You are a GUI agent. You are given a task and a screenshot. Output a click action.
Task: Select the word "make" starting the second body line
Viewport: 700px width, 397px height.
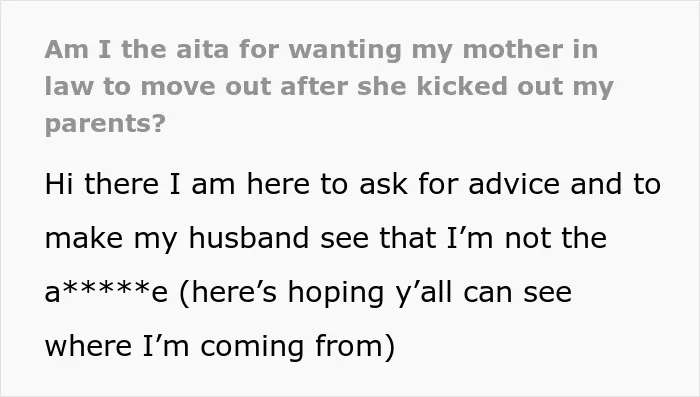(x=84, y=238)
